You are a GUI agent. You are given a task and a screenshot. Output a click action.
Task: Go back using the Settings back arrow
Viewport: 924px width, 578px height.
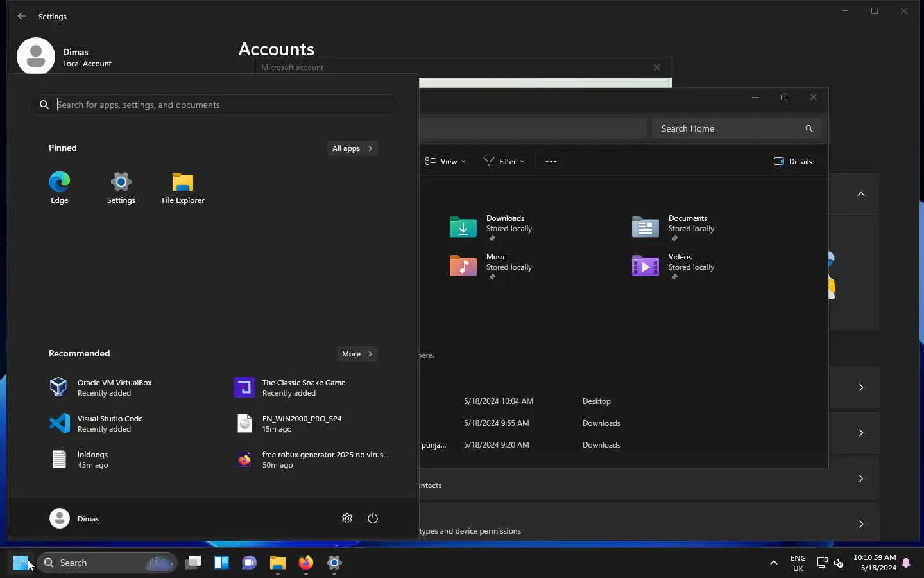point(22,16)
